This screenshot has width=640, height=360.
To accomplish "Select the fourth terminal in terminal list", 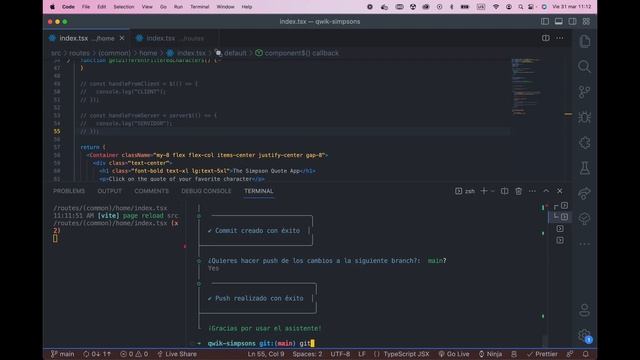I will click(560, 240).
